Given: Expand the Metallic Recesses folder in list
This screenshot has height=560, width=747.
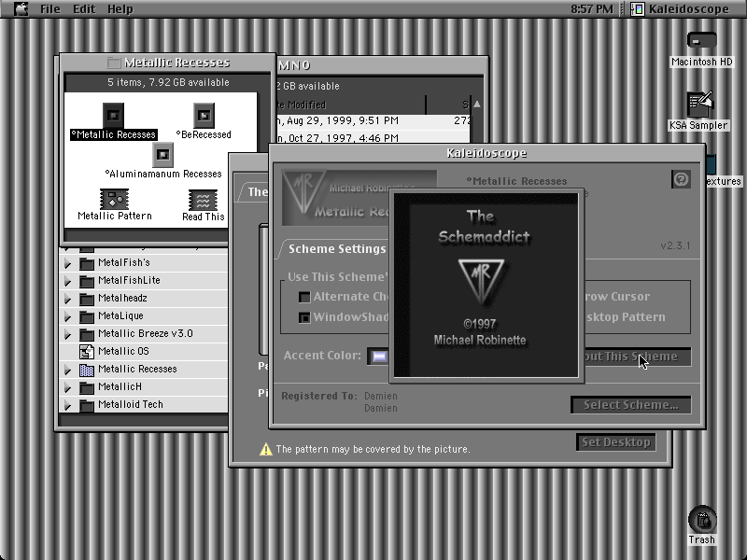Looking at the screenshot, I should [67, 370].
